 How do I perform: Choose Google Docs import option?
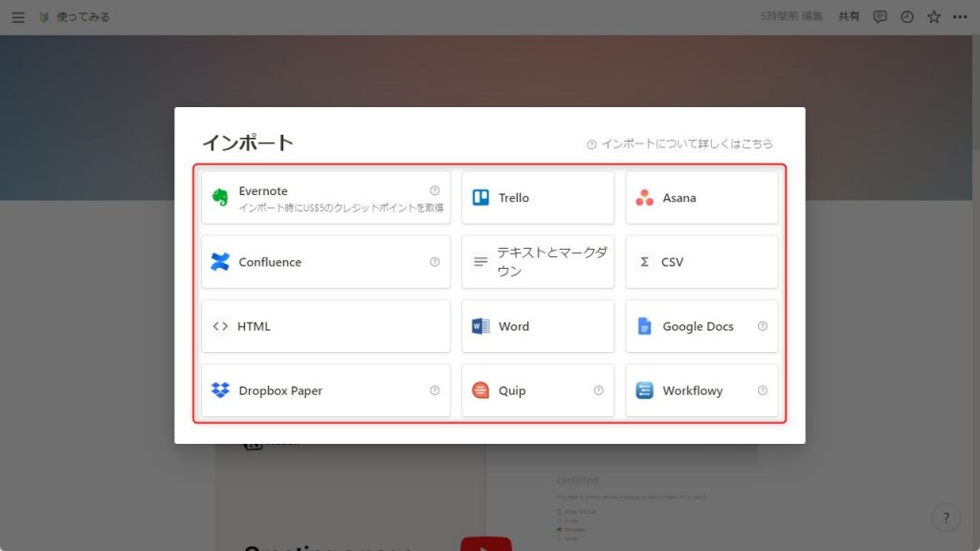(702, 326)
